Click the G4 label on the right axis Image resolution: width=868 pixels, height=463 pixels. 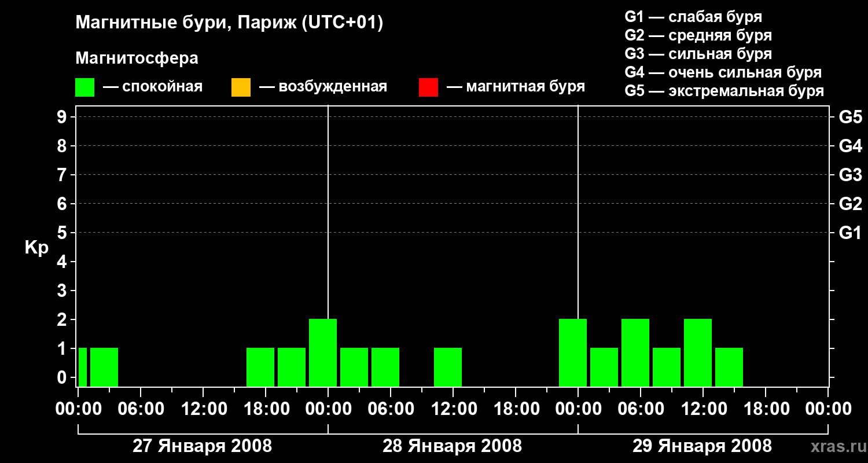(850, 146)
